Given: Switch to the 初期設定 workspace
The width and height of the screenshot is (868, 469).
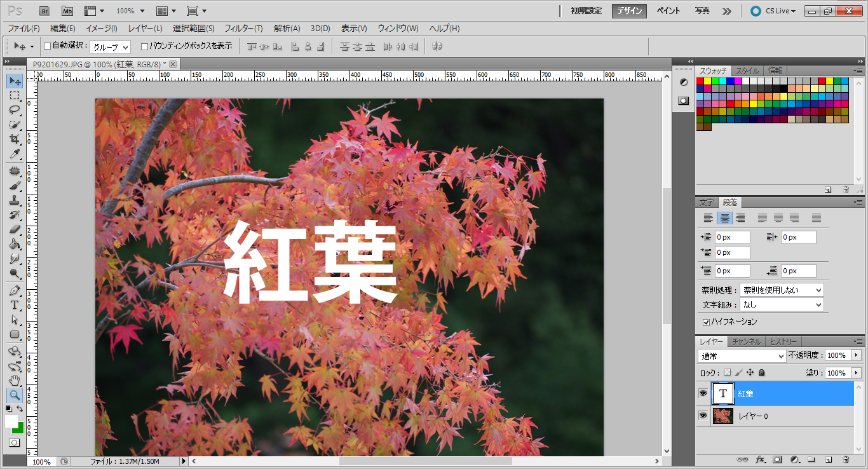Looking at the screenshot, I should tap(586, 11).
